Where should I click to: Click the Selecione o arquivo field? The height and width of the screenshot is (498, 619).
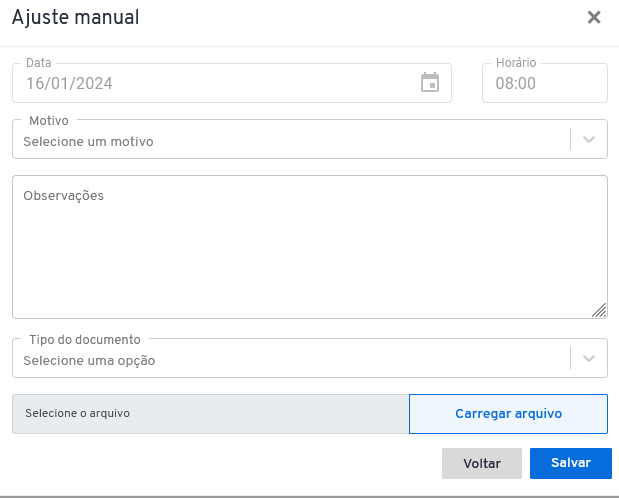click(x=211, y=413)
